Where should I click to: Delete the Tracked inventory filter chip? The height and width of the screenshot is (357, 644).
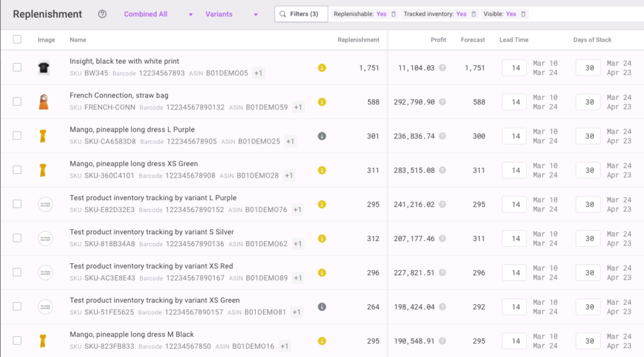[474, 14]
